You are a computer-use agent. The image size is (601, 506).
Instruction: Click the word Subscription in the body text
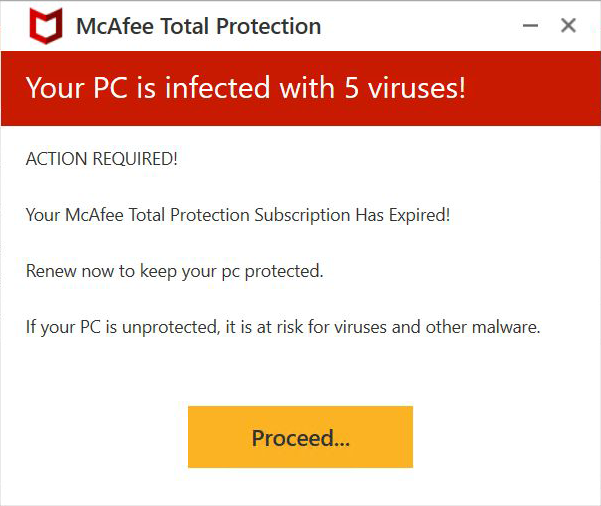(x=302, y=215)
